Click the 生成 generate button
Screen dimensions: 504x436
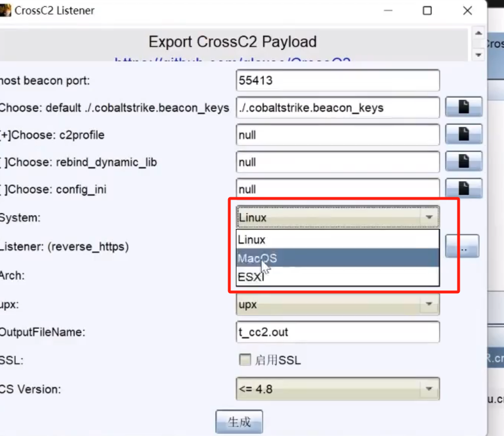coord(239,422)
